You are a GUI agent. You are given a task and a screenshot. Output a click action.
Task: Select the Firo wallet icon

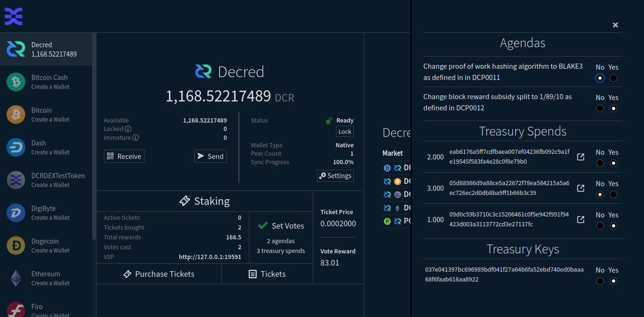pos(15,310)
